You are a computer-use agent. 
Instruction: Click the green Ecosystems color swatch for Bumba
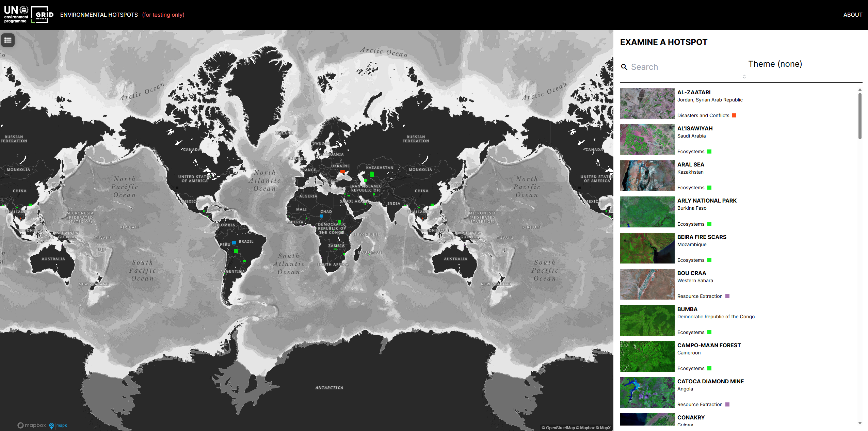click(709, 332)
